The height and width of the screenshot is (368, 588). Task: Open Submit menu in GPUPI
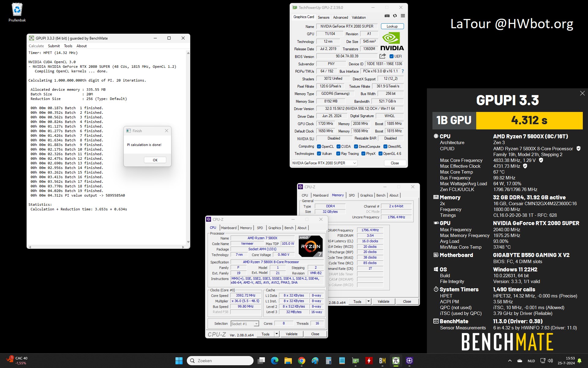pyautogui.click(x=54, y=46)
